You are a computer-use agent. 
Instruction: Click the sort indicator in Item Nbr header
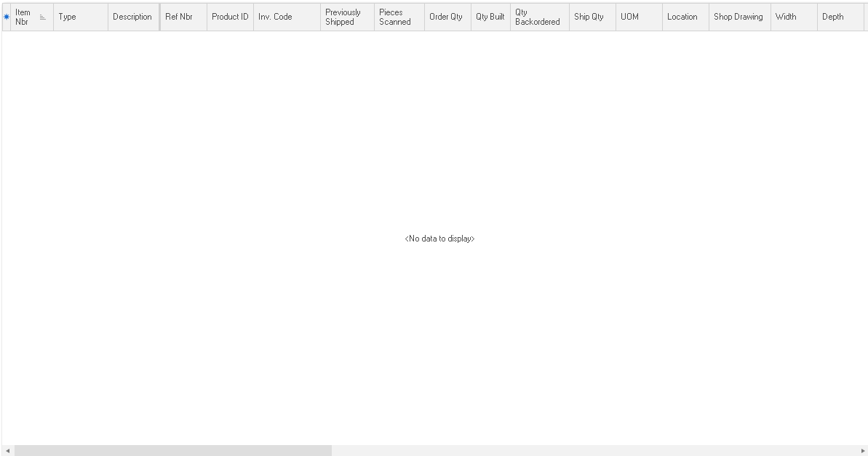42,17
